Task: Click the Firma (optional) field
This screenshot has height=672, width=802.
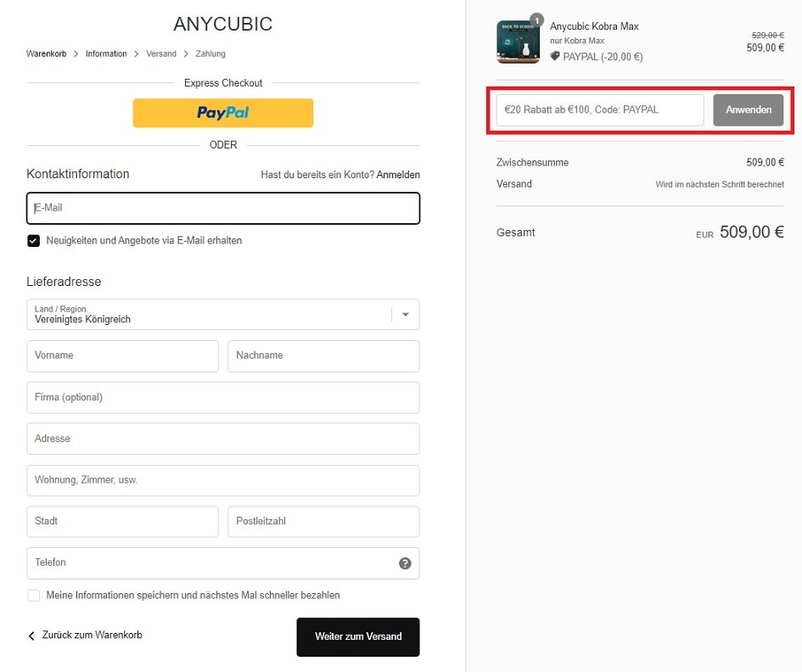Action: [223, 397]
